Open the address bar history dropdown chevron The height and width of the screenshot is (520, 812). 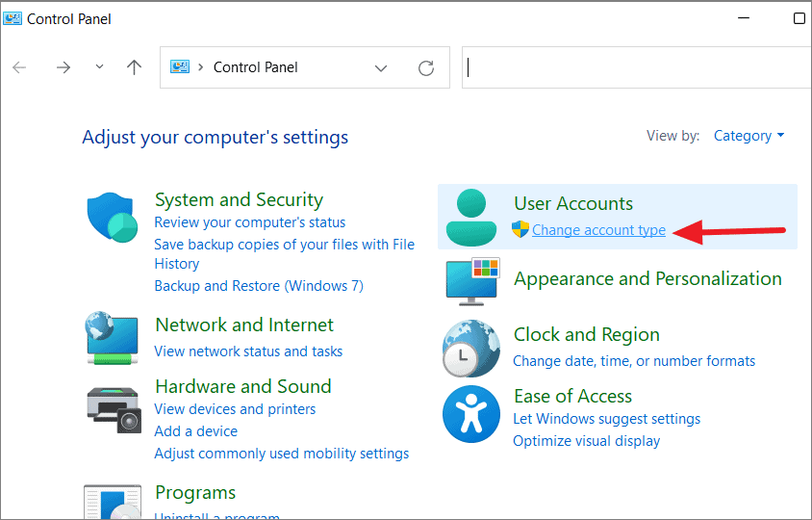(381, 68)
